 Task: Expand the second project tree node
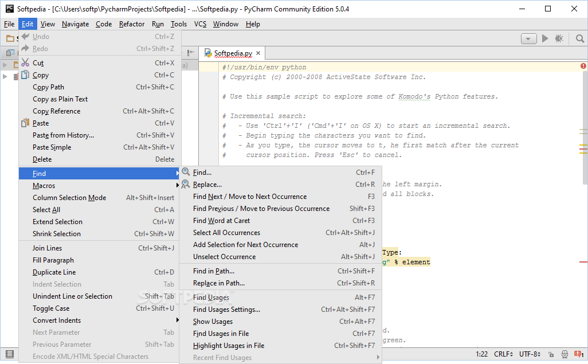pos(5,77)
